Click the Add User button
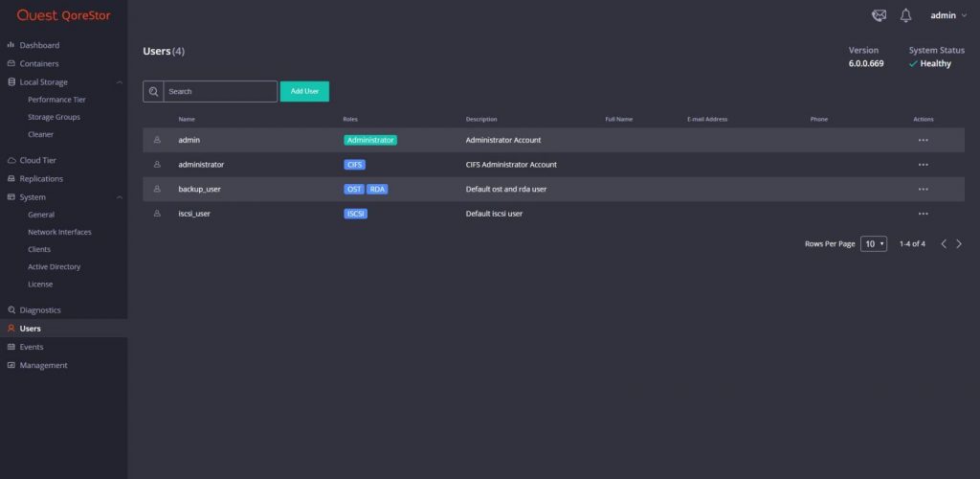 click(304, 91)
